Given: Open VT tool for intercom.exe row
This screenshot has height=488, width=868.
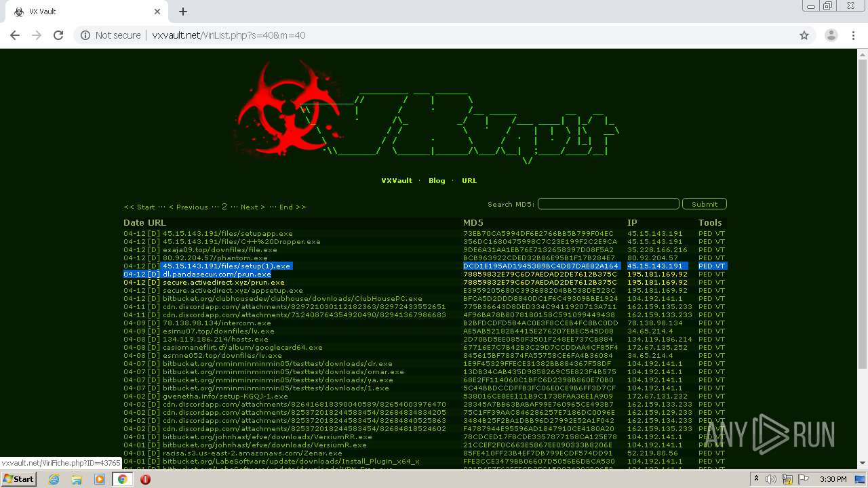Looking at the screenshot, I should click(720, 323).
